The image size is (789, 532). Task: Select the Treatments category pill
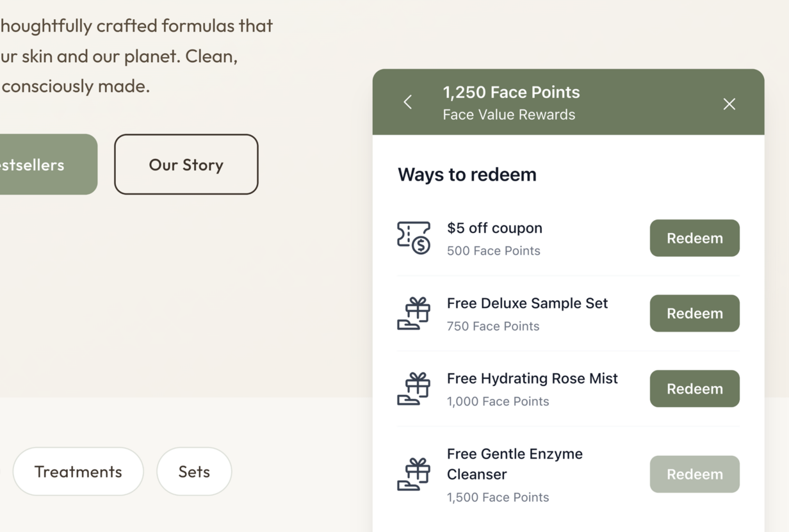pos(77,471)
